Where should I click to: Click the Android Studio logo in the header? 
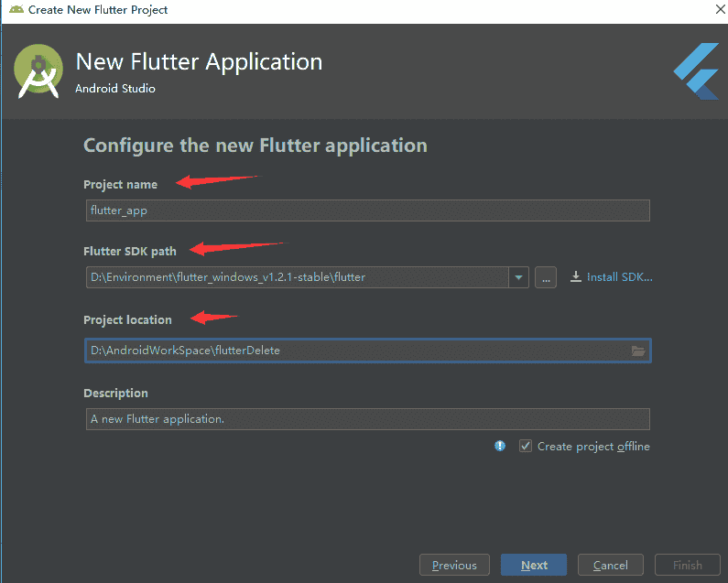[x=38, y=71]
